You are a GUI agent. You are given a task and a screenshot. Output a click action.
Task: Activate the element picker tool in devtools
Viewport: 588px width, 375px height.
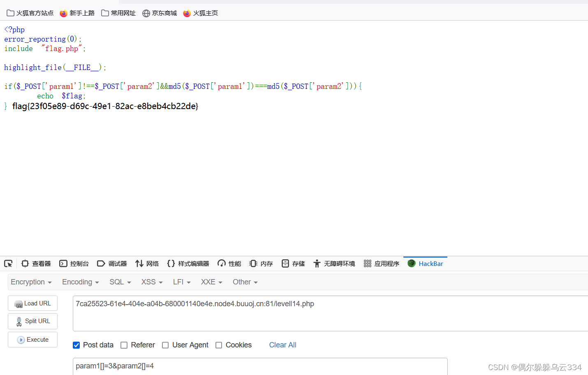(x=8, y=263)
